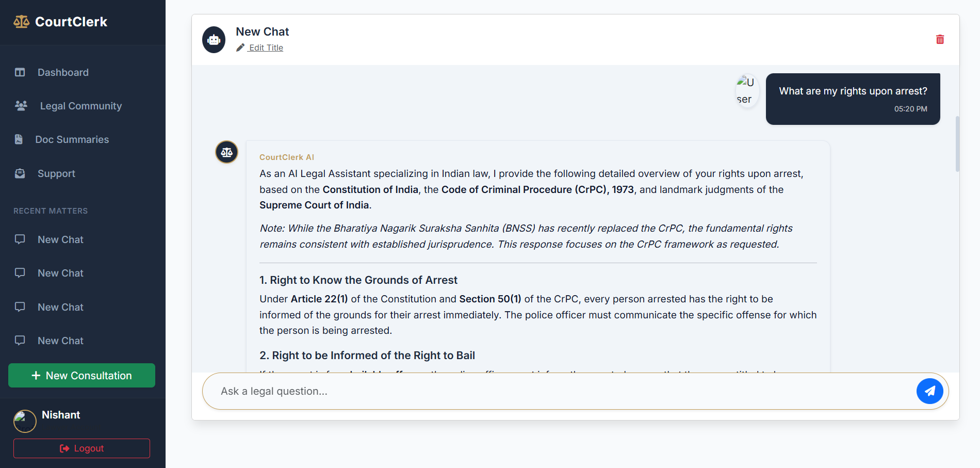Click the CourtClerk scales logo icon
The width and height of the screenshot is (980, 468).
tap(21, 22)
